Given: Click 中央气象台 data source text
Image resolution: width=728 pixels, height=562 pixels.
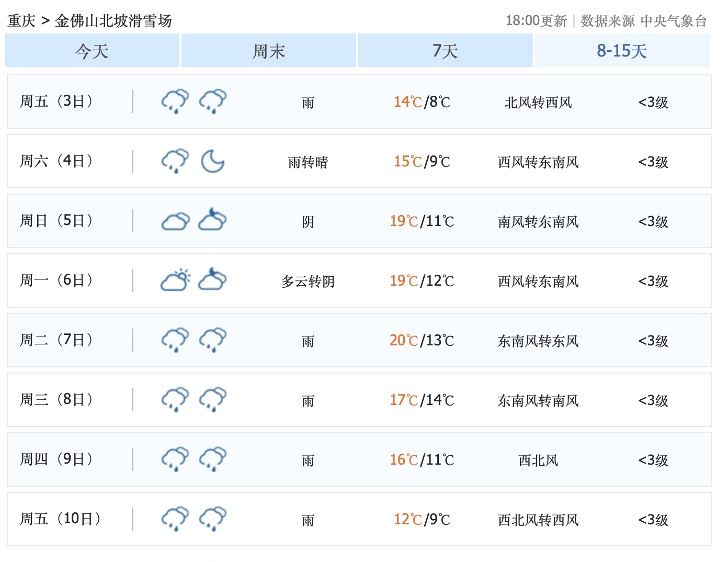Looking at the screenshot, I should (674, 21).
